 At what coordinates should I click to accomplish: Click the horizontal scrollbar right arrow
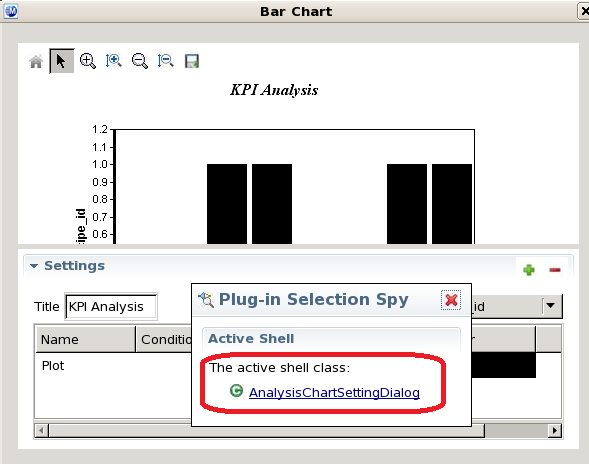pyautogui.click(x=554, y=431)
